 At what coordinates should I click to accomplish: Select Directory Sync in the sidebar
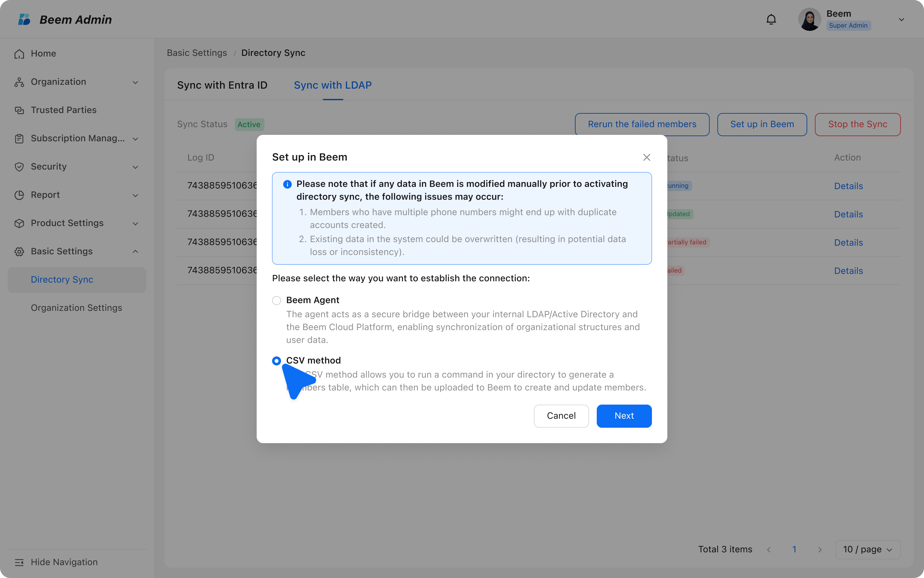point(77,280)
